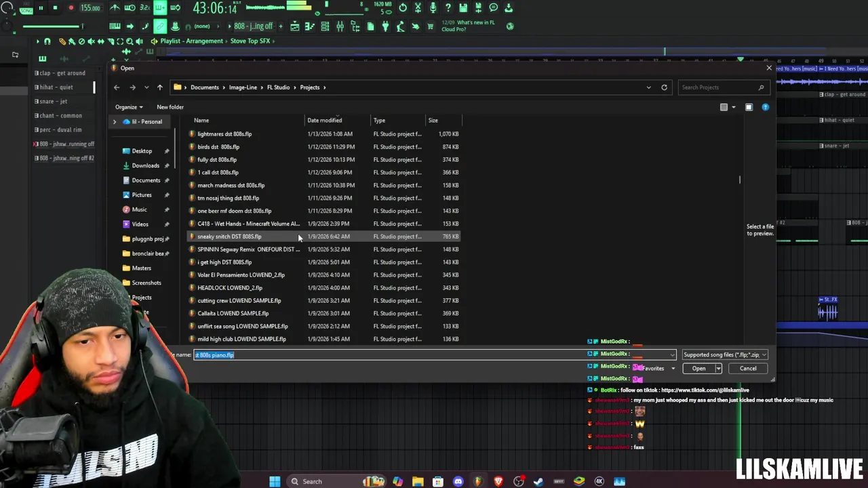Toggle the wait-for-input icon beside the metronome
The height and width of the screenshot is (488, 868).
130,8
